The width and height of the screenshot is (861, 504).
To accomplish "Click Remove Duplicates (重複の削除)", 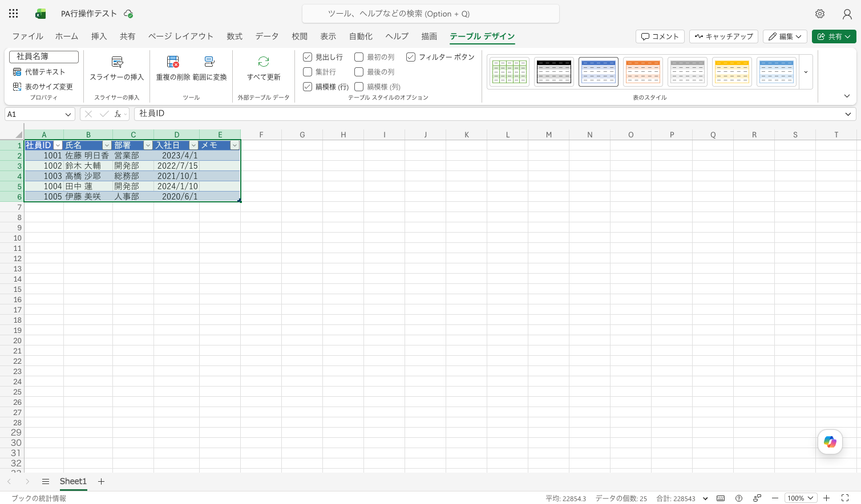I will point(173,68).
